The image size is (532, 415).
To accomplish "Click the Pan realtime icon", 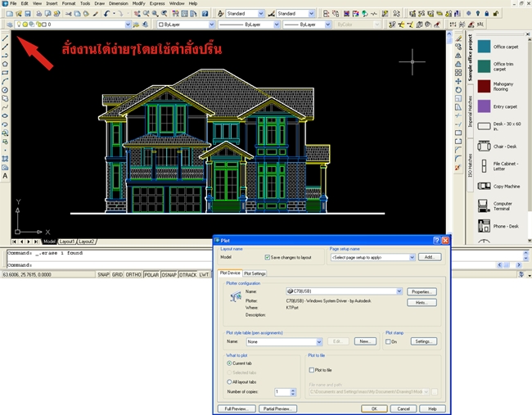I will tap(137, 14).
